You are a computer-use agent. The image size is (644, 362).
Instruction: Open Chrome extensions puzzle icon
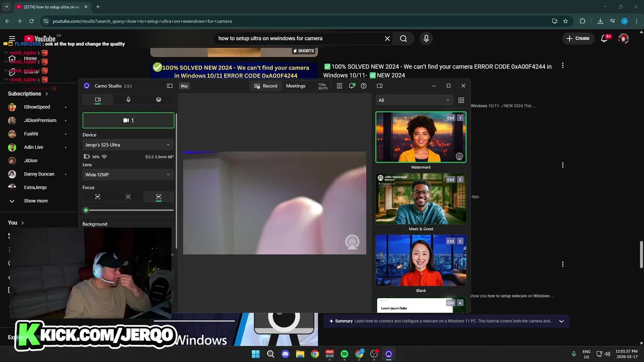coord(583,21)
